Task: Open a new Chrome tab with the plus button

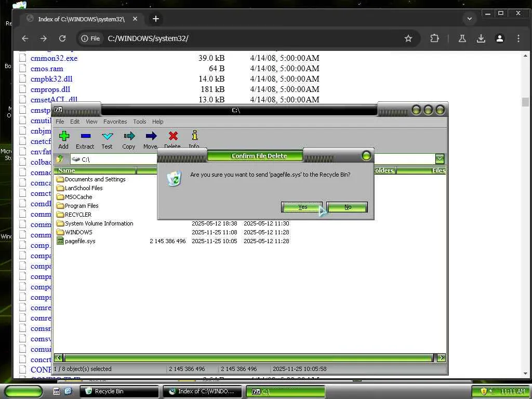Action: 156,19
